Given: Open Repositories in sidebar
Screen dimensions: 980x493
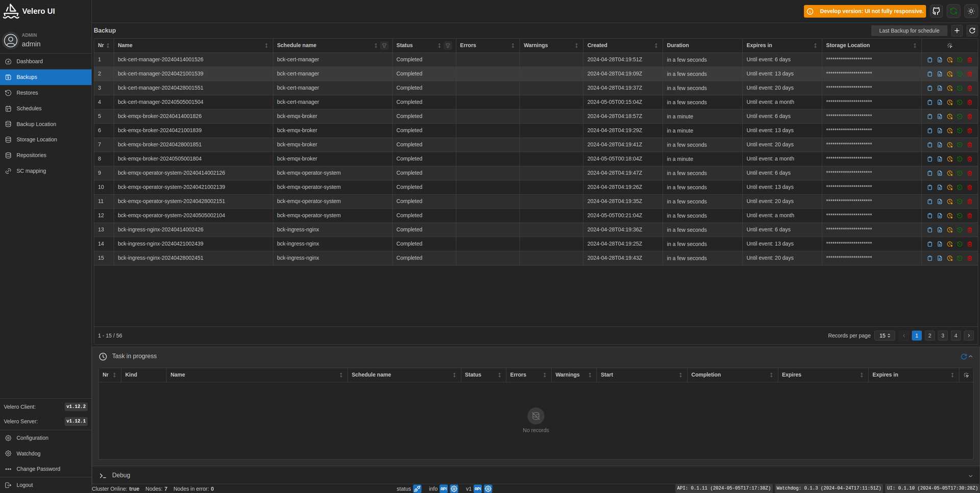Looking at the screenshot, I should coord(45,155).
